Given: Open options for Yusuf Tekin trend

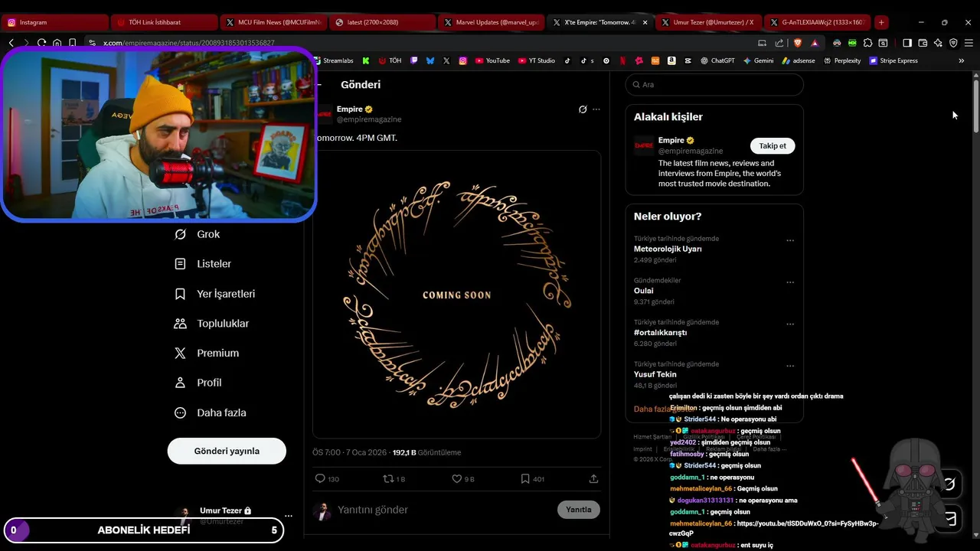Looking at the screenshot, I should (x=790, y=366).
